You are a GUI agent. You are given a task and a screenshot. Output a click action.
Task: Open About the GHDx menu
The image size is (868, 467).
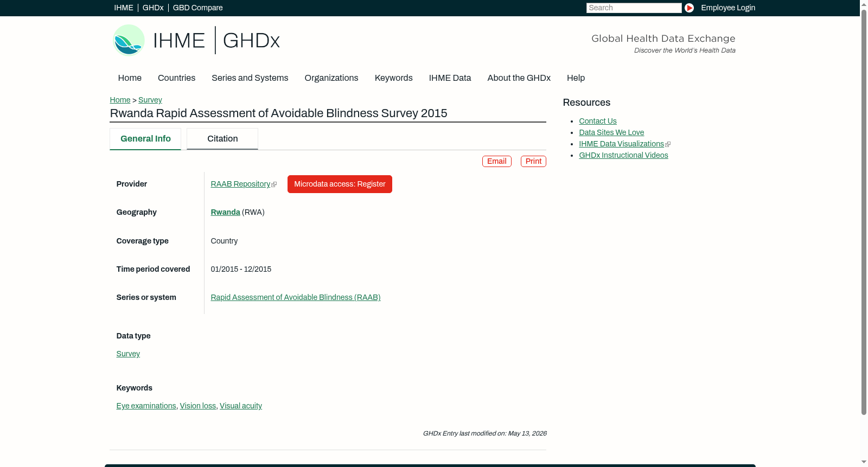pyautogui.click(x=519, y=78)
